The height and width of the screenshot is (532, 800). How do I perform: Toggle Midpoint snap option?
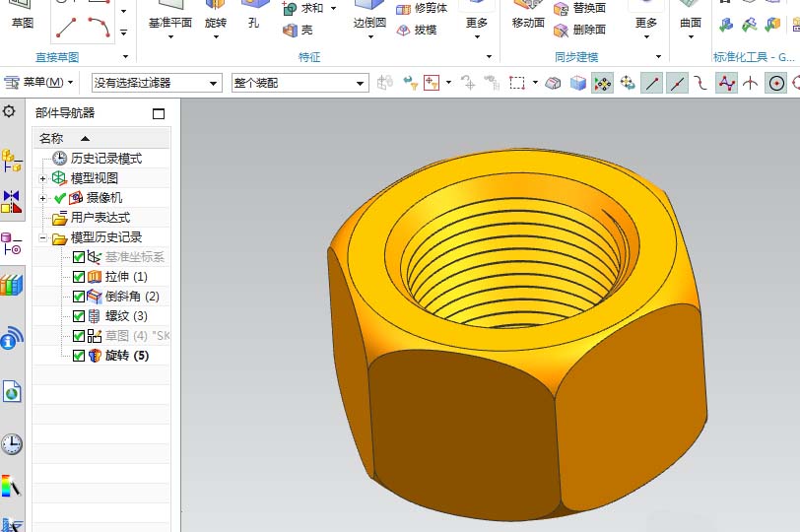[677, 83]
